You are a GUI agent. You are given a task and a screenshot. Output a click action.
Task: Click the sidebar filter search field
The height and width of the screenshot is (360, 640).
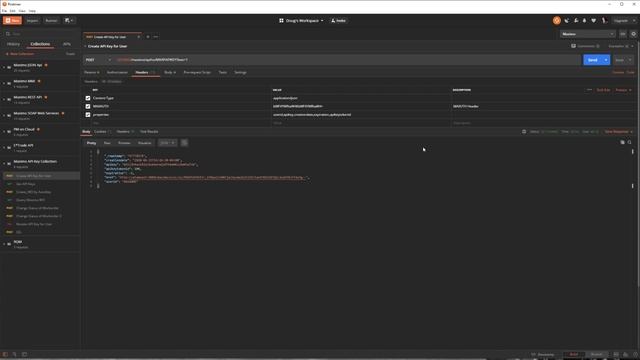tap(41, 34)
